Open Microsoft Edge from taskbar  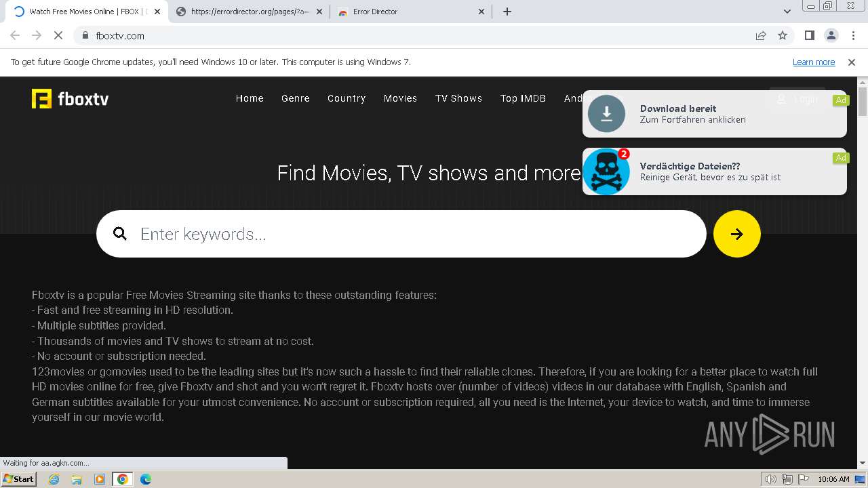(x=145, y=479)
